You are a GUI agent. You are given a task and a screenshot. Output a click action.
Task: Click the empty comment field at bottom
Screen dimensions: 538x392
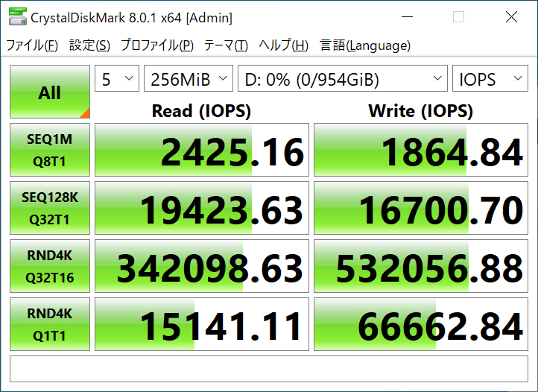(x=269, y=369)
